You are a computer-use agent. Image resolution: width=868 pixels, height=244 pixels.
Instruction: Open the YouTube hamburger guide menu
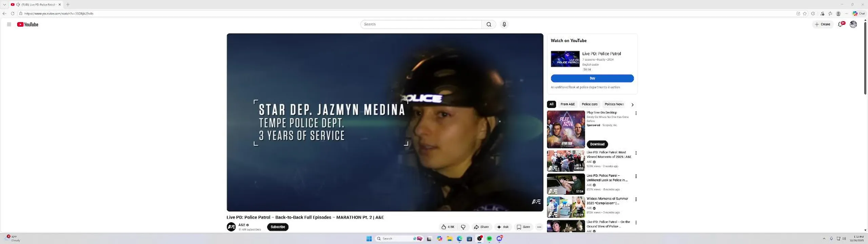tap(9, 24)
